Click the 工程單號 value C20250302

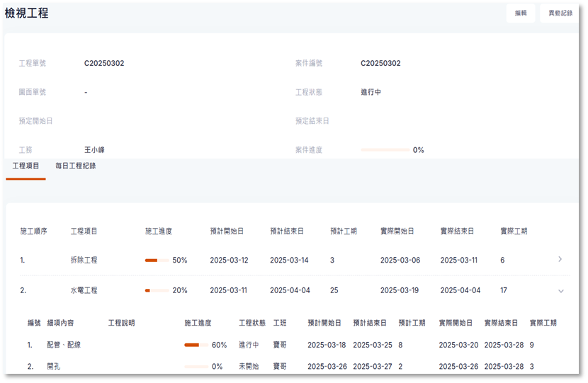pos(104,63)
